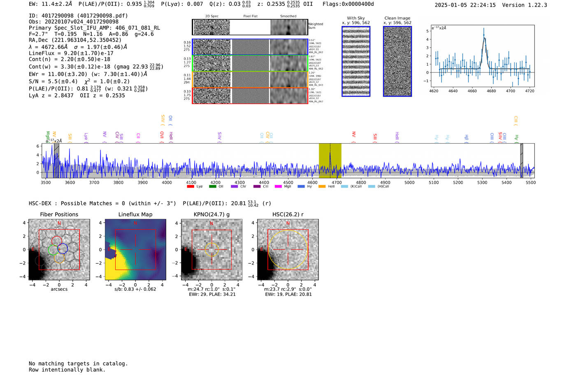Viewport: 576px width, 392px height.
Task: Click the EWr: 19. PLAE: 20.81 caption
Action: click(x=288, y=295)
